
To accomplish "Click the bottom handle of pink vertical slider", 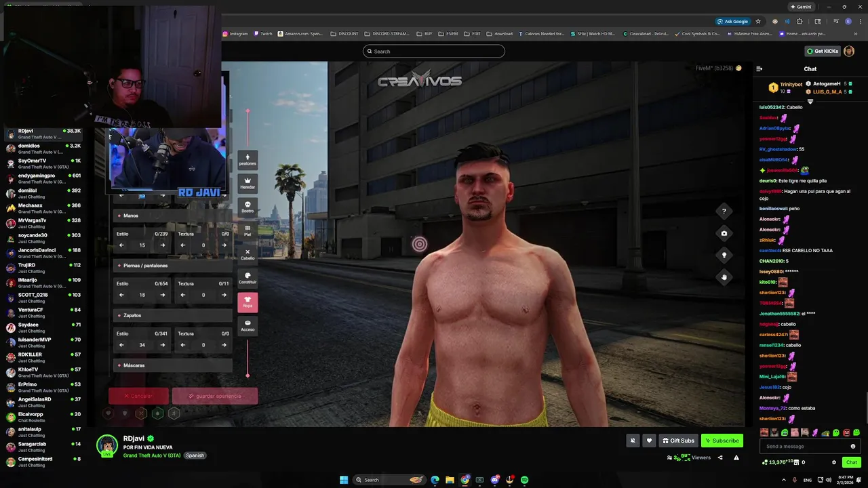I will (x=248, y=375).
